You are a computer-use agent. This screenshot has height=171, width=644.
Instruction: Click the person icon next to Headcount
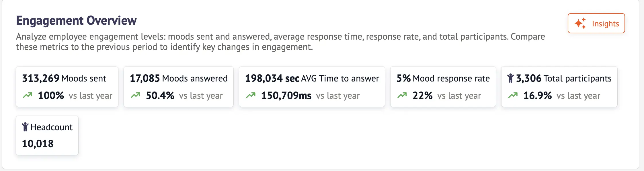(x=25, y=127)
